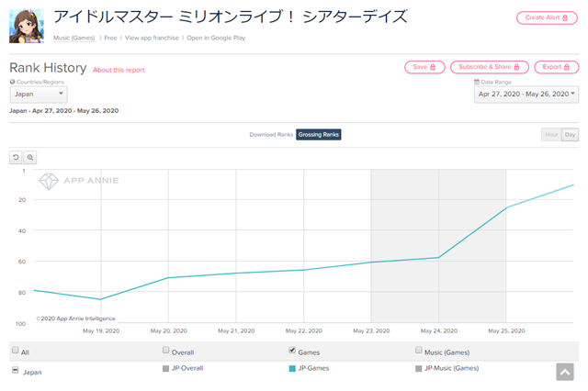
Task: Uncheck the Games checkbox
Action: point(292,350)
